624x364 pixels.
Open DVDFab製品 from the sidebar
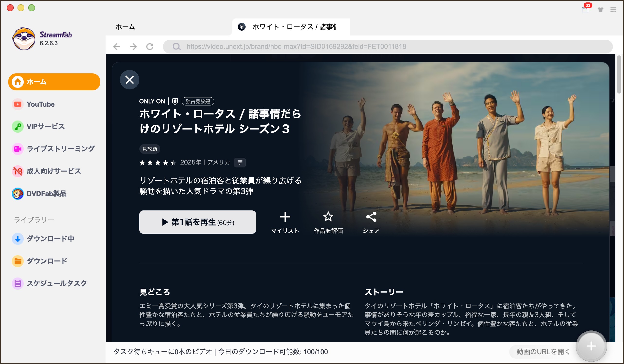[x=46, y=194]
